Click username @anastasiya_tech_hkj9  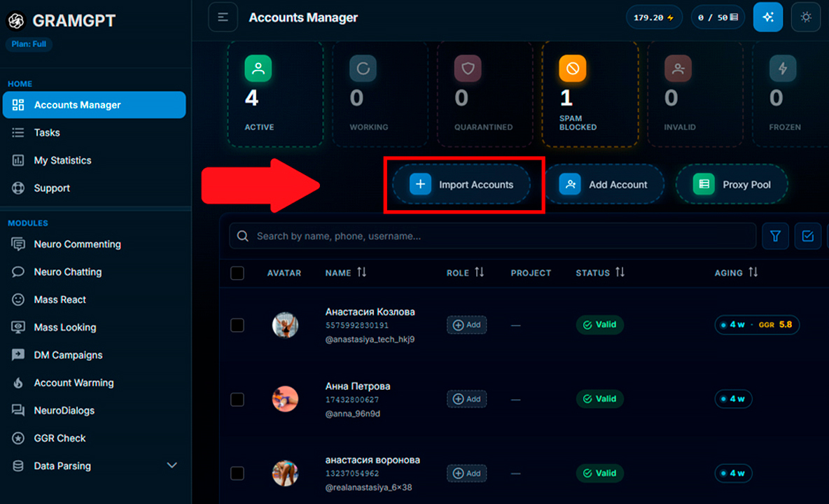pos(370,339)
